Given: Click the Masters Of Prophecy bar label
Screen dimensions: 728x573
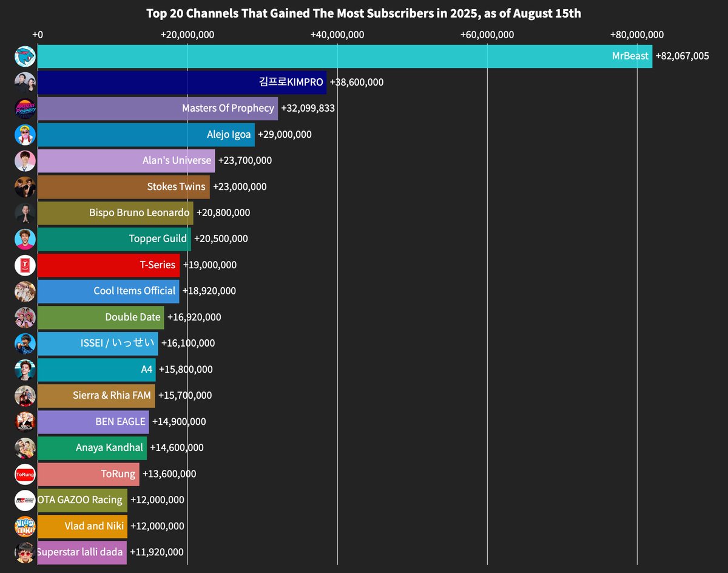Looking at the screenshot, I should 228,108.
